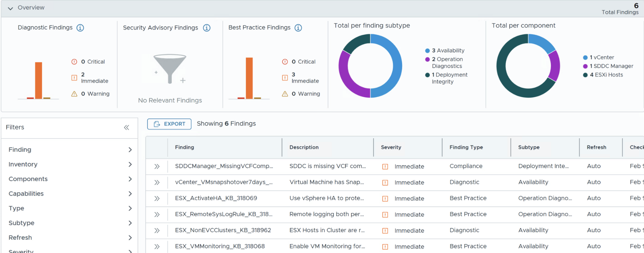Open Best Practice Findings info icon
Image resolution: width=644 pixels, height=253 pixels.
click(298, 28)
